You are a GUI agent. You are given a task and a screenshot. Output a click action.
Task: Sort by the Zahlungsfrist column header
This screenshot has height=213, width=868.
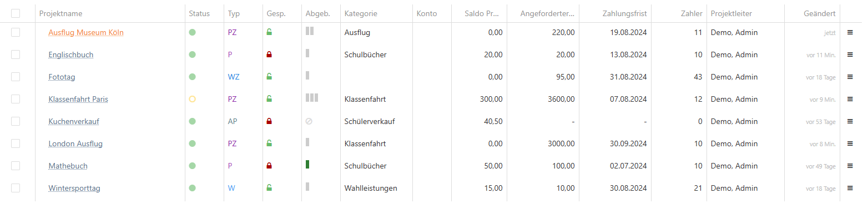click(624, 13)
